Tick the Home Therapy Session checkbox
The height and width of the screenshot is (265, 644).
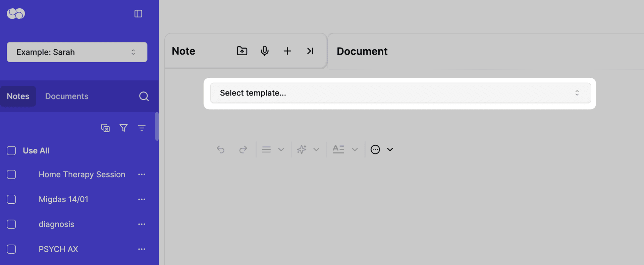click(11, 175)
